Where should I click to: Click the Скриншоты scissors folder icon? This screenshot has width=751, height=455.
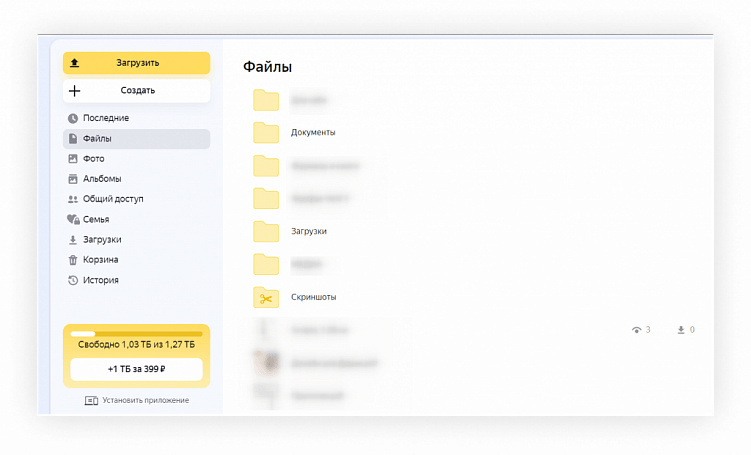[266, 297]
